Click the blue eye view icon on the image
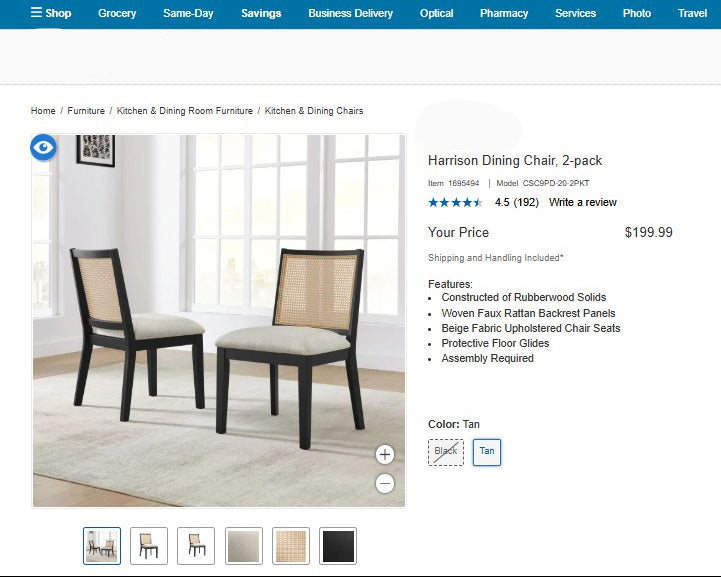 pos(43,148)
